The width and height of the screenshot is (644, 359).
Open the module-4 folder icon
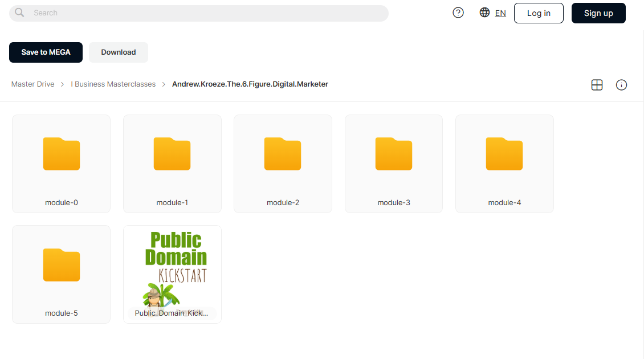coord(504,154)
